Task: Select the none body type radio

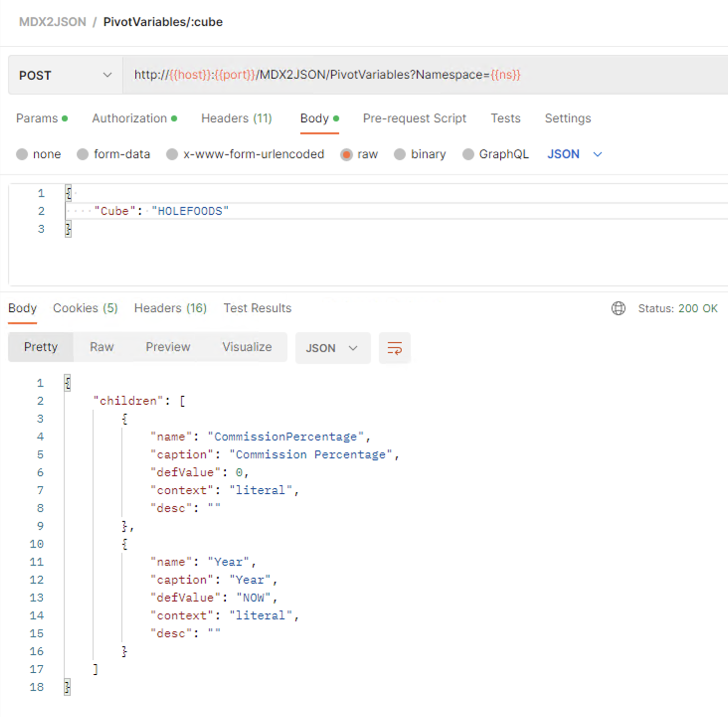Action: point(22,154)
